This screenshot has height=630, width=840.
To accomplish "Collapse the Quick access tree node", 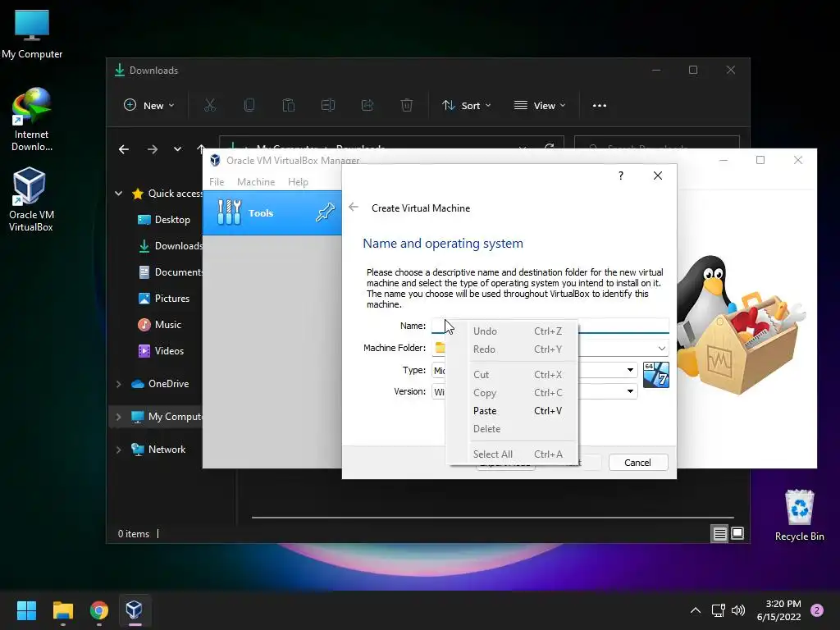I will pos(118,194).
